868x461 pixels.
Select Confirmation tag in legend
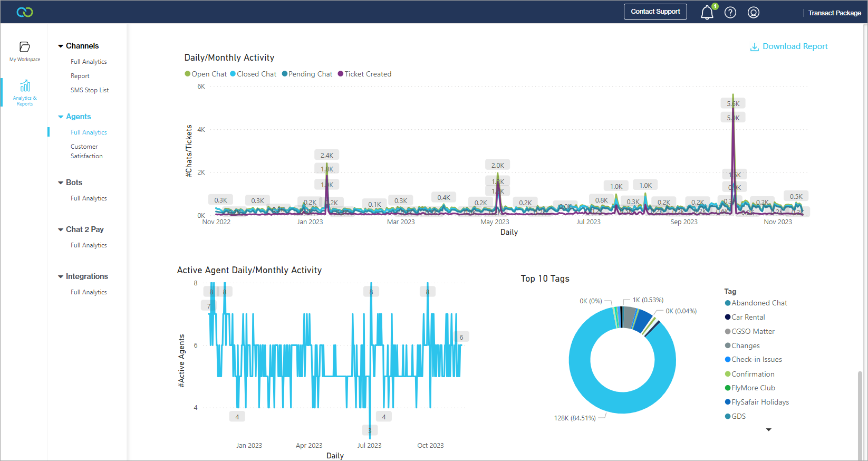[x=750, y=374]
